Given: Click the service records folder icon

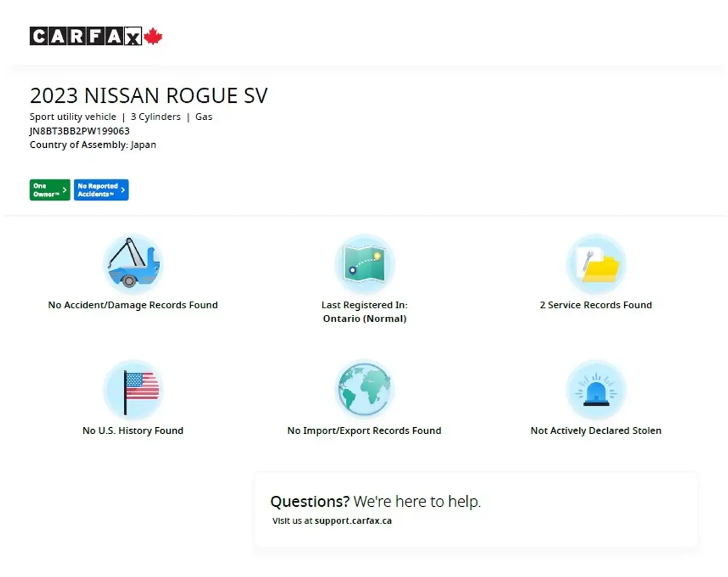Looking at the screenshot, I should click(x=596, y=264).
